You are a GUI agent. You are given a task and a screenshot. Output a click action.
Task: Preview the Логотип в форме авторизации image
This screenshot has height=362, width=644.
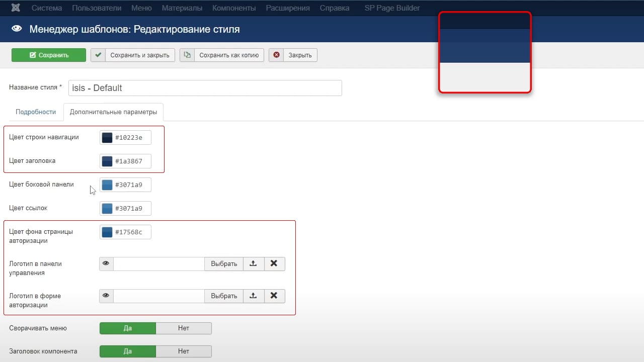[x=106, y=296]
